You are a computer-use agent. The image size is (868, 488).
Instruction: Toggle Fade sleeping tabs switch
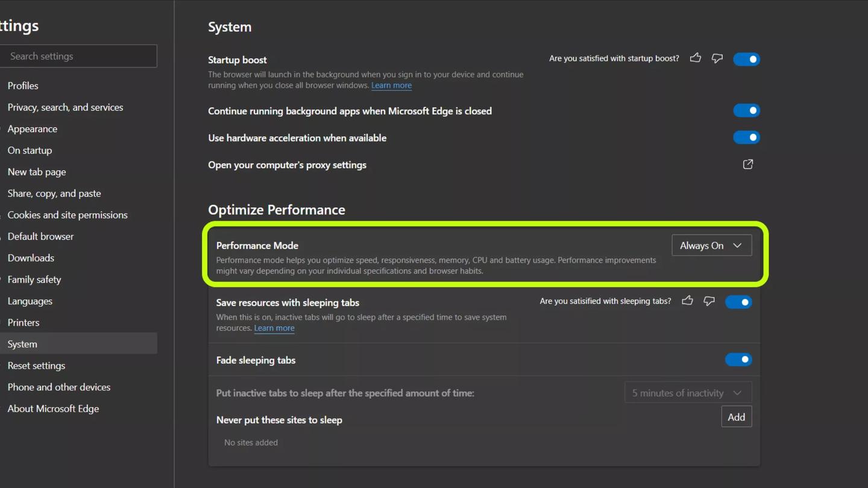coord(738,360)
